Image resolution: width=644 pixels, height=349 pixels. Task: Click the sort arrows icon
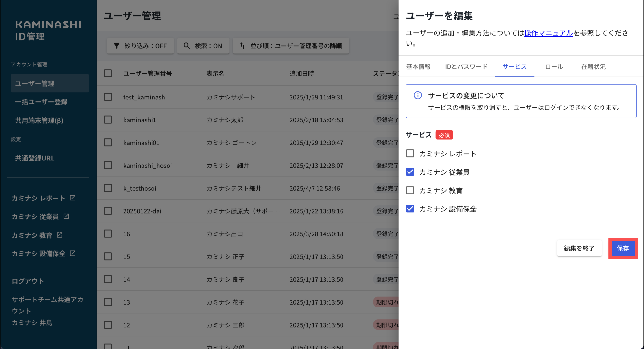click(x=242, y=46)
